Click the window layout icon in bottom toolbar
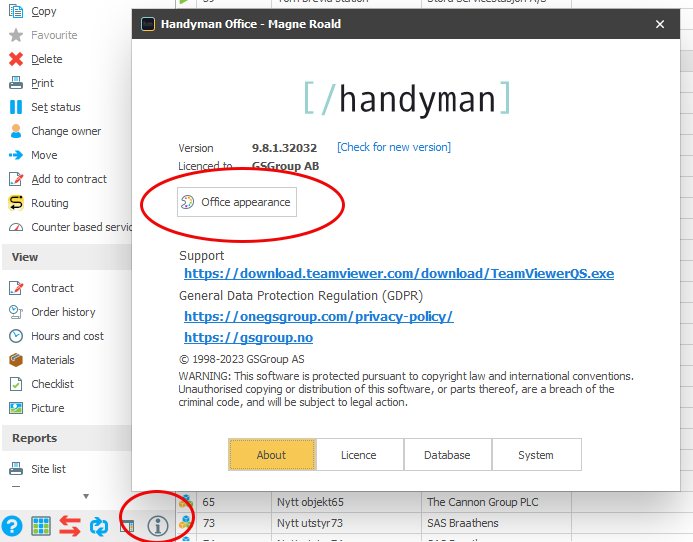The height and width of the screenshot is (542, 693). (x=127, y=526)
